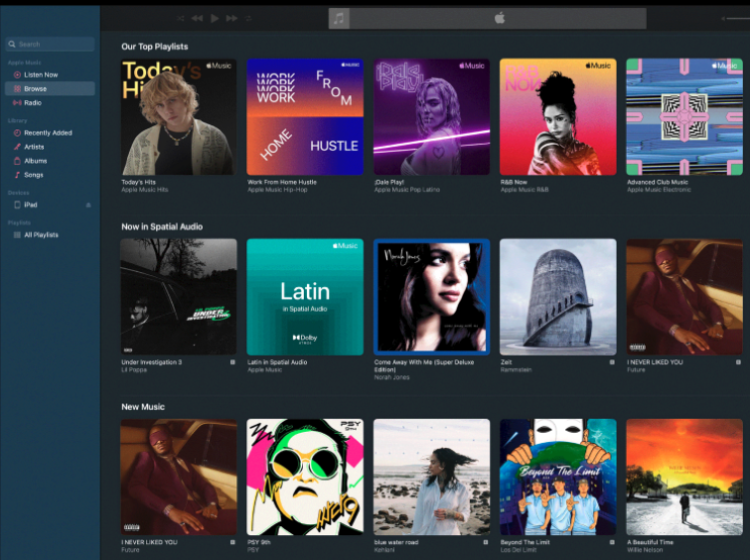The width and height of the screenshot is (750, 560).
Task: Click explicit badge beside Zeit
Action: (x=612, y=362)
